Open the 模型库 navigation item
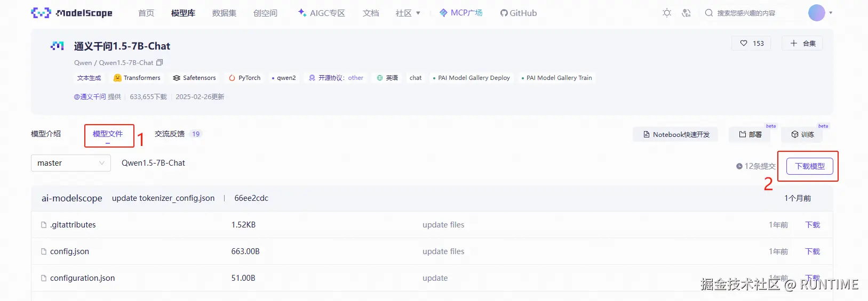The image size is (868, 301). [x=183, y=13]
